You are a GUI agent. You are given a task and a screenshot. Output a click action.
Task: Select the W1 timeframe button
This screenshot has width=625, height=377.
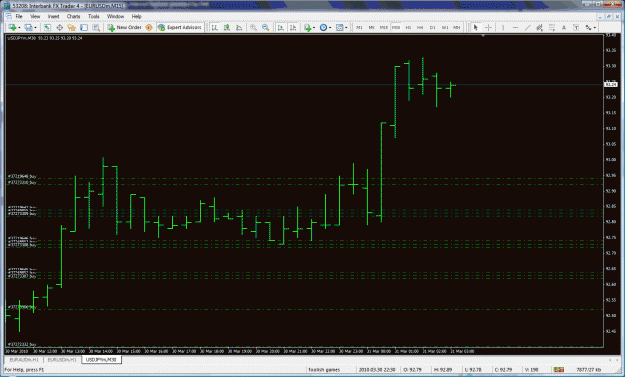click(x=445, y=27)
